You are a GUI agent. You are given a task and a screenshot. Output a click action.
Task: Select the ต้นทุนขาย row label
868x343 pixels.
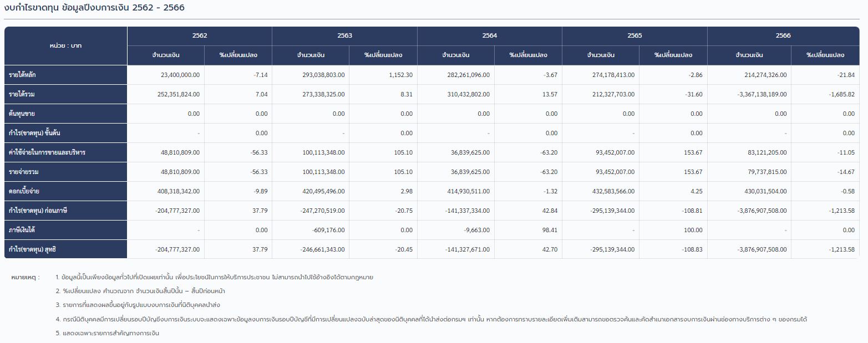[x=22, y=114]
